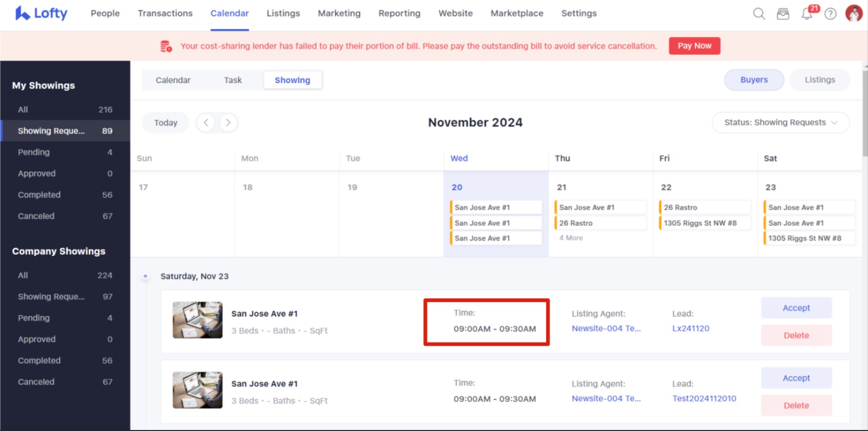The width and height of the screenshot is (868, 431).
Task: Open the search magnifier icon
Action: (x=759, y=13)
